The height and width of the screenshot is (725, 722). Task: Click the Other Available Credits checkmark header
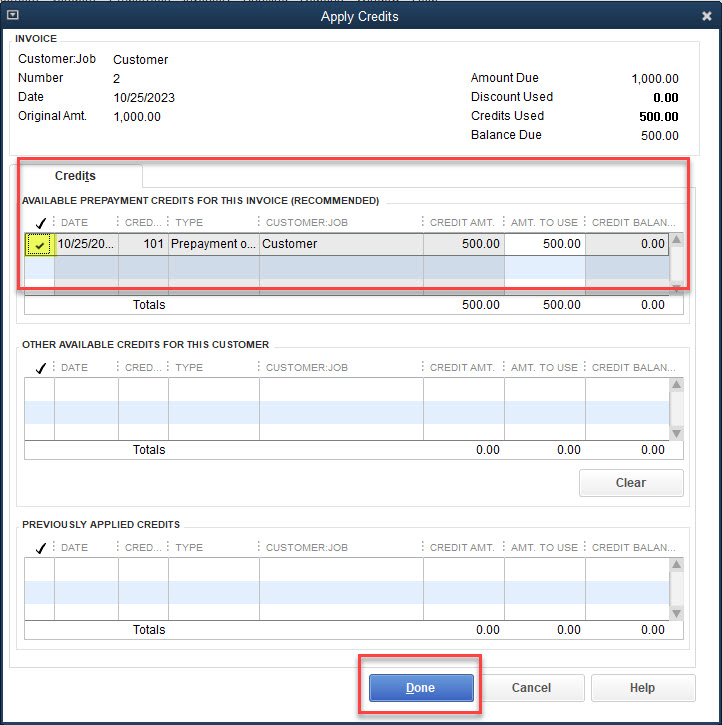40,368
